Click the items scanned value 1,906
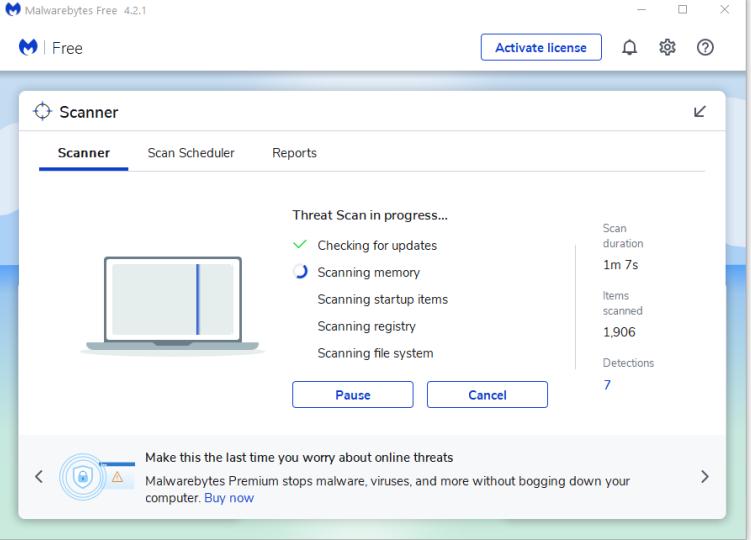The image size is (751, 540). pyautogui.click(x=619, y=332)
